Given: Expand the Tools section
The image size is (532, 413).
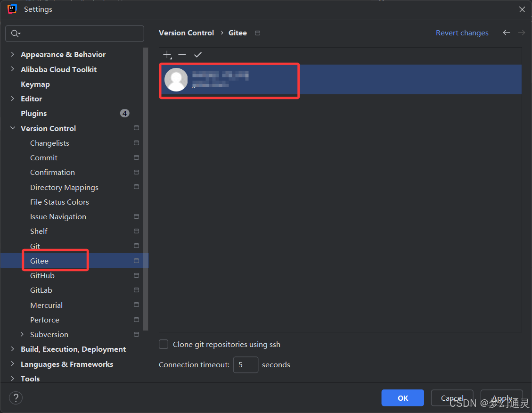Looking at the screenshot, I should pyautogui.click(x=13, y=379).
